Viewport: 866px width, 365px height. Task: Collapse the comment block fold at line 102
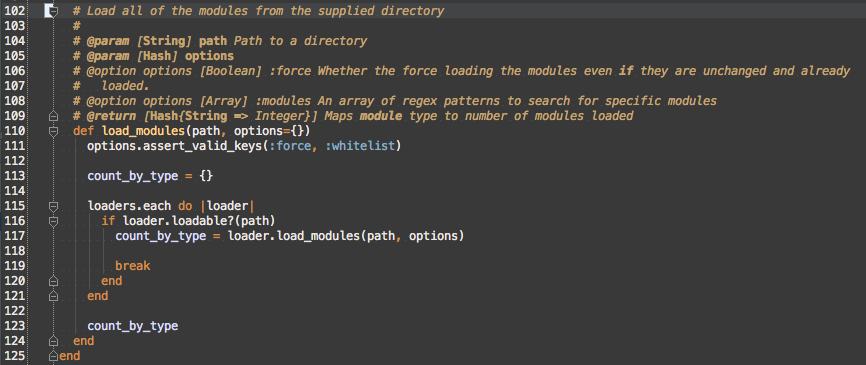(x=53, y=10)
